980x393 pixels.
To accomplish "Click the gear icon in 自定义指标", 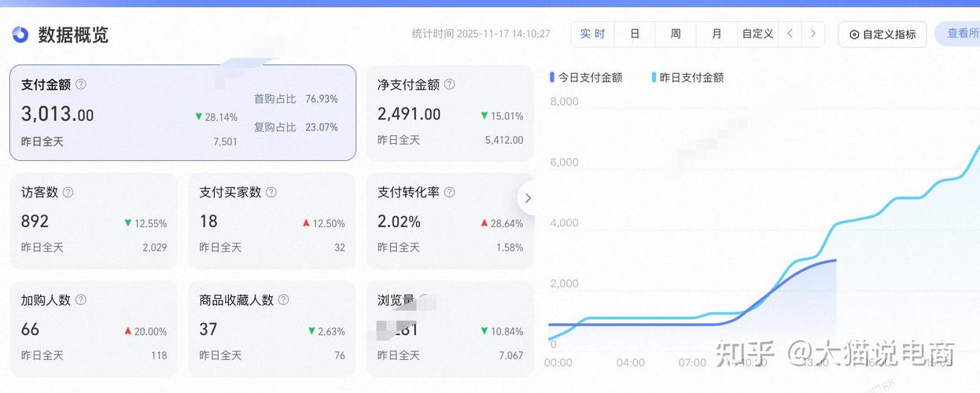I will point(854,35).
